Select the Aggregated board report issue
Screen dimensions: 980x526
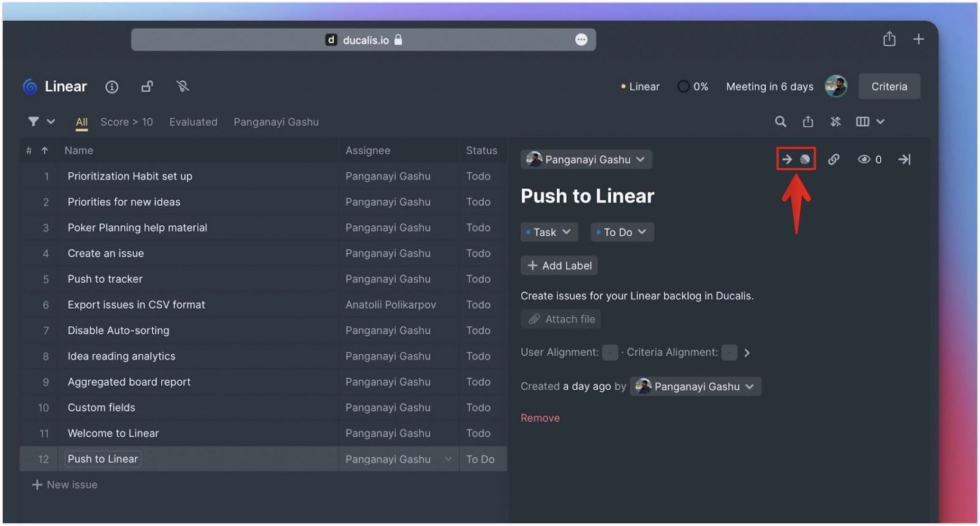(129, 382)
